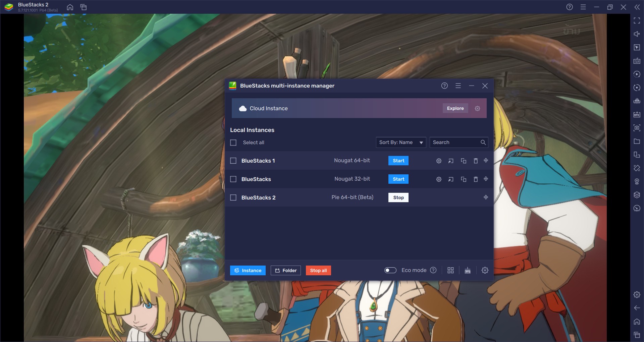Open sidebar settings gear at bottom

[637, 294]
